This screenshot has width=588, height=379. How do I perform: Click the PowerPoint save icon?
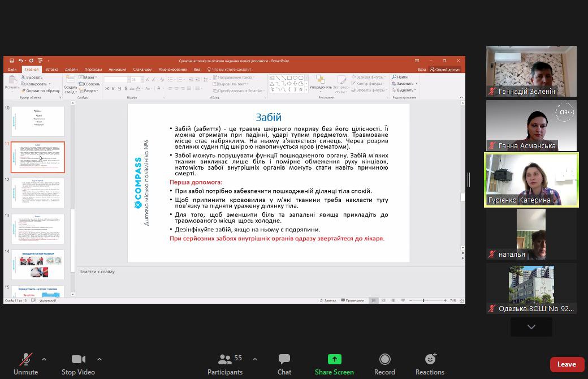point(12,61)
